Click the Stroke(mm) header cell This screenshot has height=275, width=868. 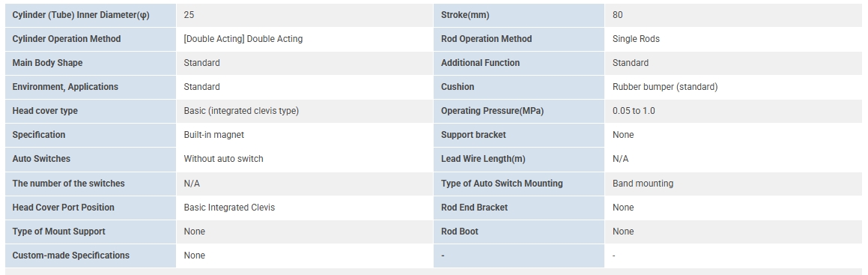465,15
